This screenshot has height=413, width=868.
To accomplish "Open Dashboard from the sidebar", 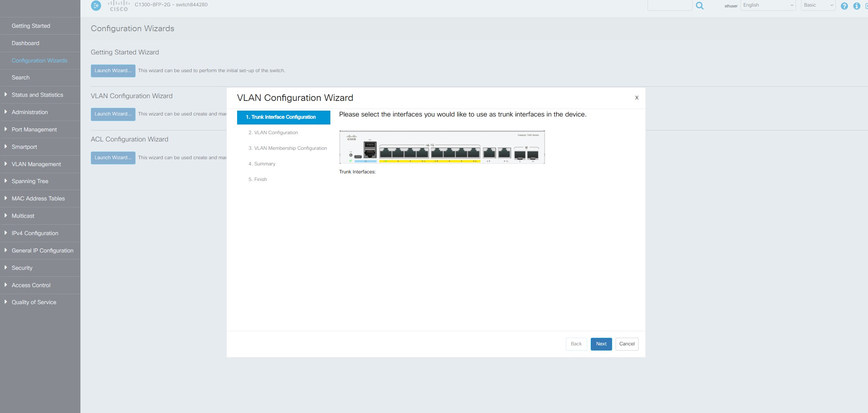I will click(x=26, y=43).
